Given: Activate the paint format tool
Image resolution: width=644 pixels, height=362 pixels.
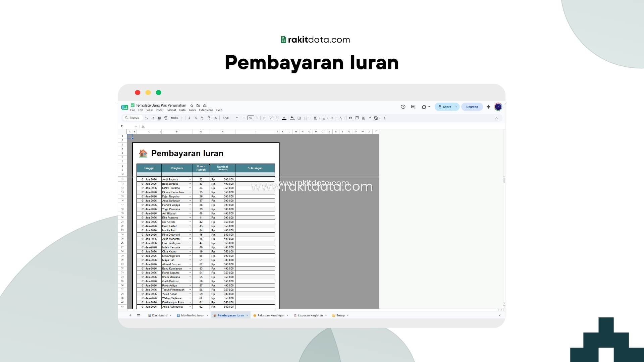Looking at the screenshot, I should click(166, 118).
